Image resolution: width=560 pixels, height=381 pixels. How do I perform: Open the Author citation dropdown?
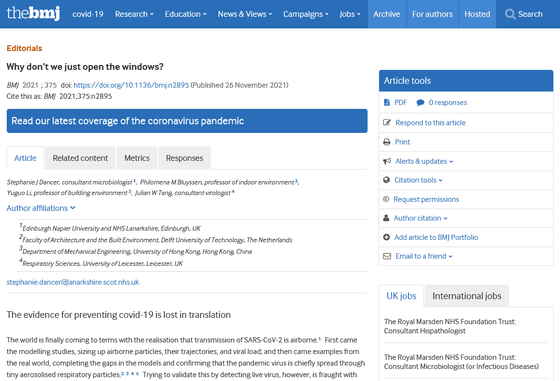pyautogui.click(x=420, y=218)
